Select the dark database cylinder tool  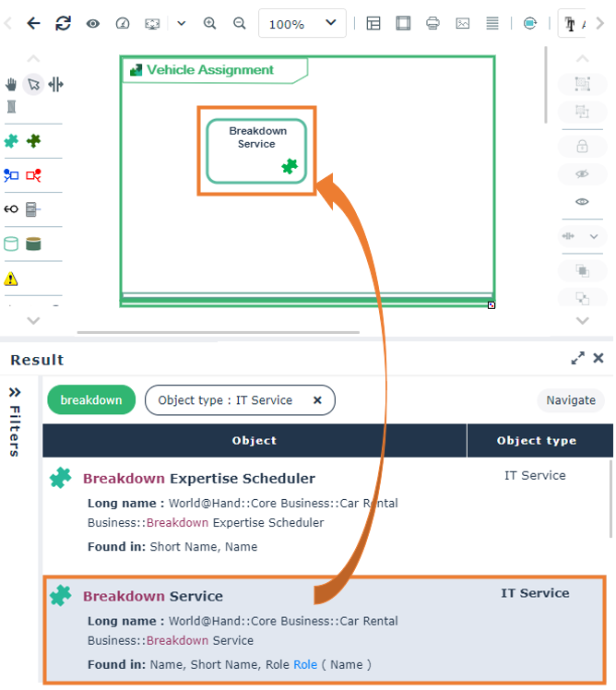click(33, 244)
